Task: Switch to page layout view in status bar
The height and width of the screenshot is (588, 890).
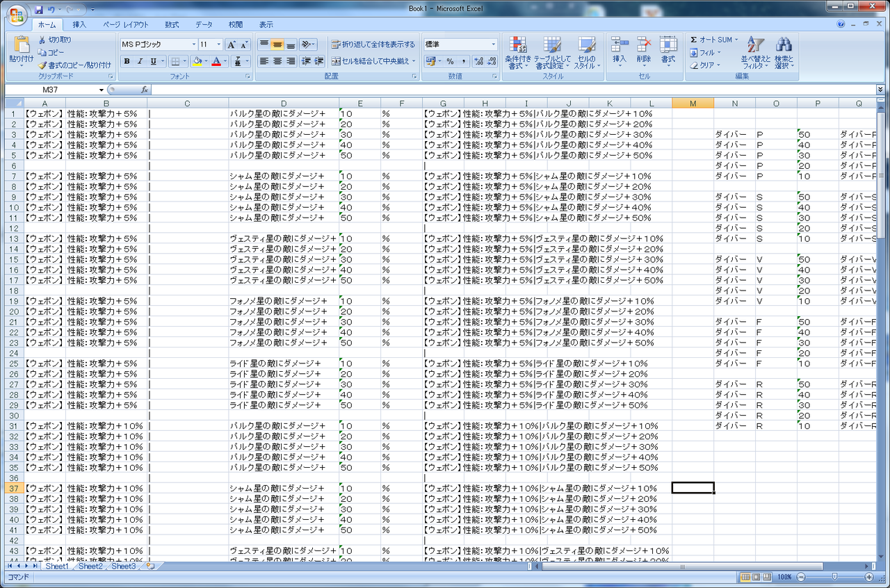Action: pos(756,577)
